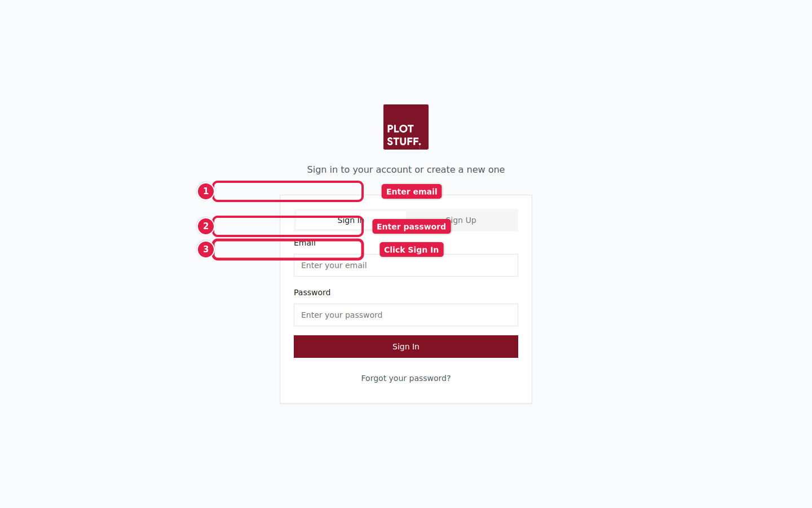Click the highlighted box beside badge 3
Viewport: 812px width, 508px height.
pos(288,249)
